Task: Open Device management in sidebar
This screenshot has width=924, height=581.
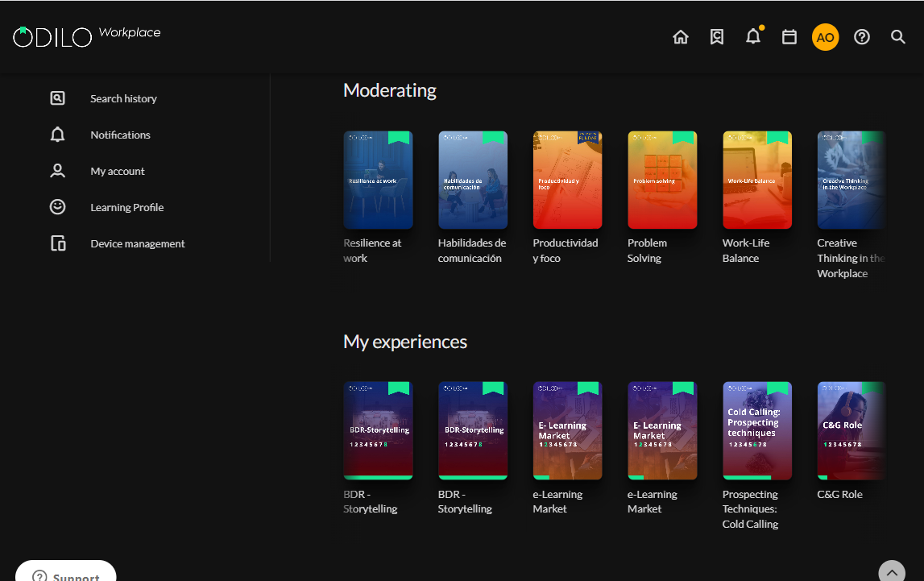Action: [137, 243]
